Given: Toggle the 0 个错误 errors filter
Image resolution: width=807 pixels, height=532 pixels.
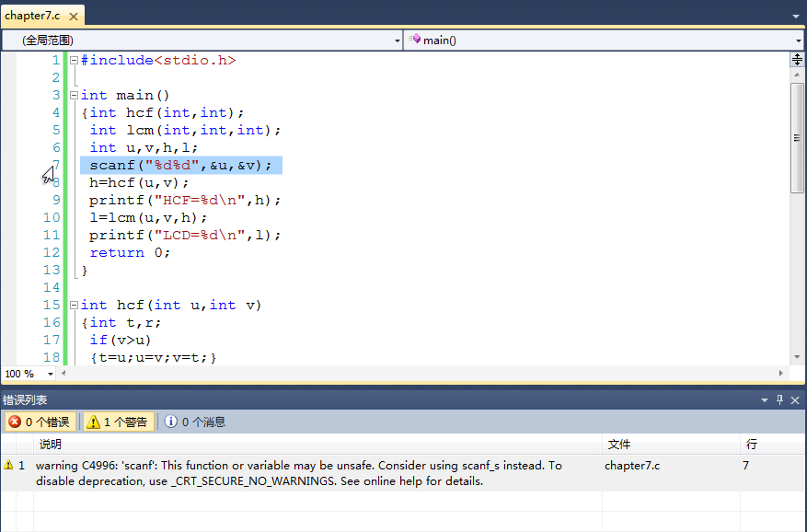Looking at the screenshot, I should (40, 422).
